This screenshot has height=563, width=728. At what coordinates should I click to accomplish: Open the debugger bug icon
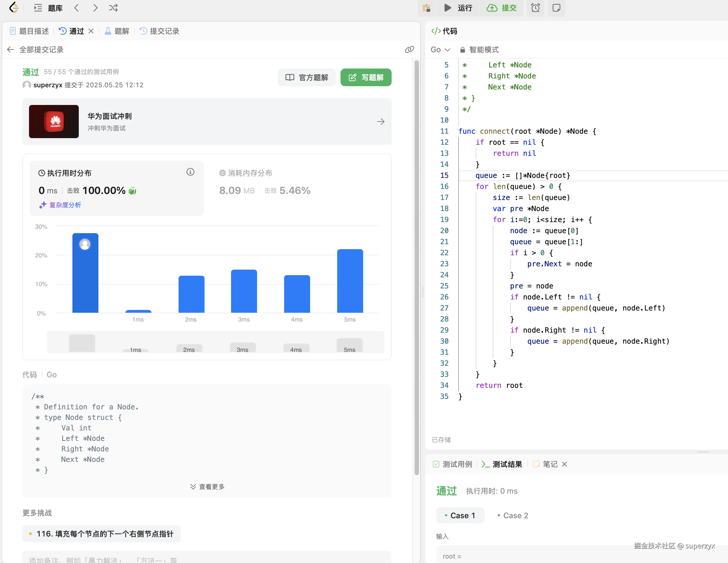point(426,8)
